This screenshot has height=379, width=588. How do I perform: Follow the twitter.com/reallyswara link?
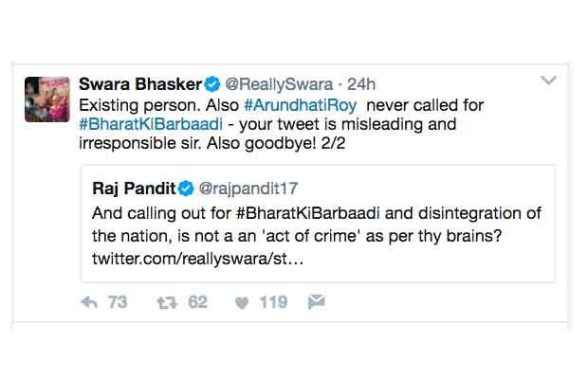[x=211, y=258]
